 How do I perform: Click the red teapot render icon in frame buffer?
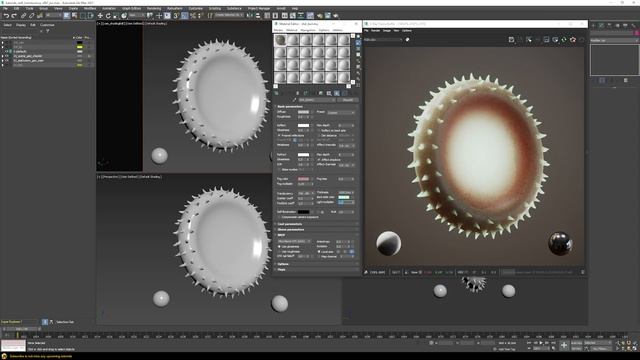tap(573, 39)
